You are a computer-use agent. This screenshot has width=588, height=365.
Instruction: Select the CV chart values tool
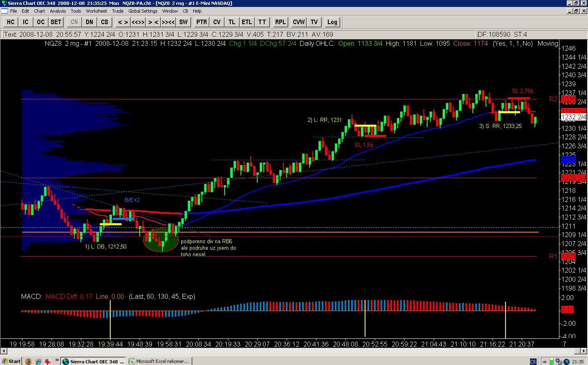(217, 22)
